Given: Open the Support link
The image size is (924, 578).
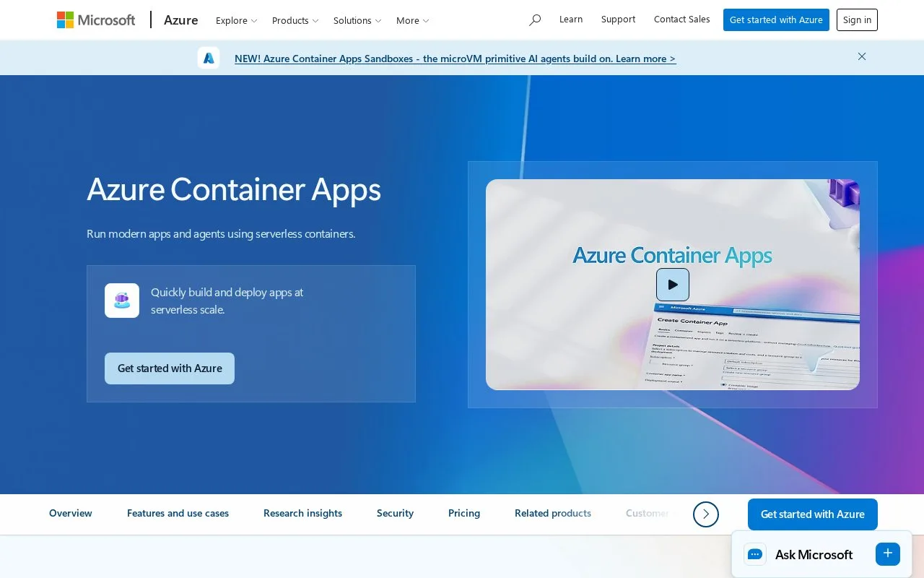Looking at the screenshot, I should click(x=619, y=20).
